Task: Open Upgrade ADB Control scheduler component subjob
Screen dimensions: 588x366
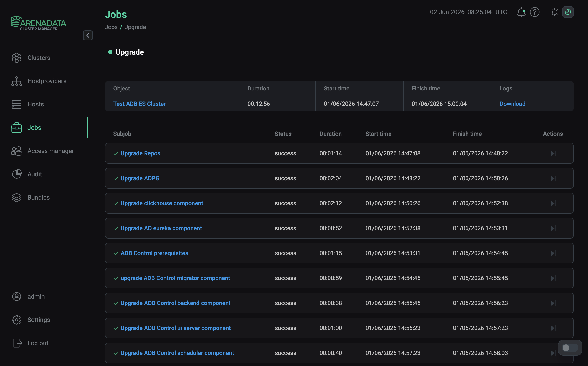Action: coord(177,353)
